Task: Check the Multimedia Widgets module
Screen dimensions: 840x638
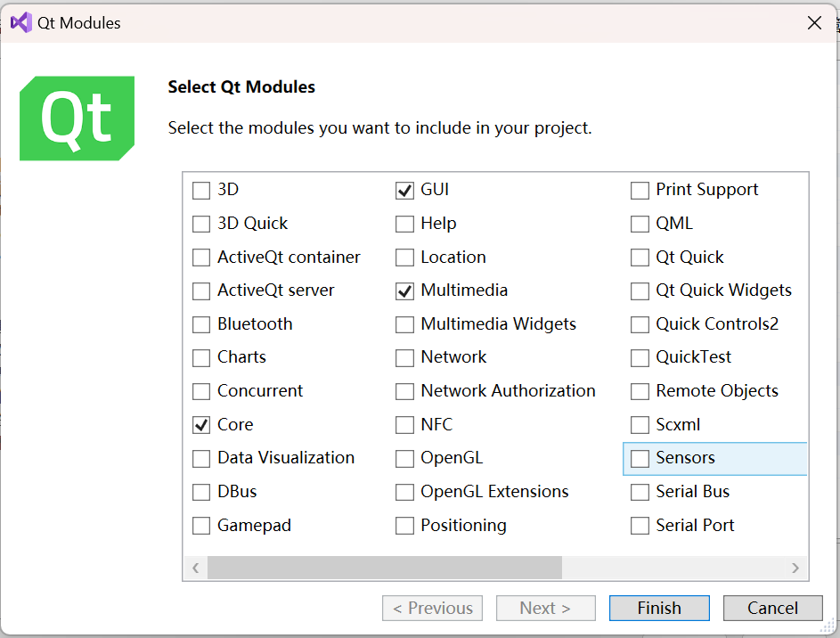Action: click(x=404, y=324)
